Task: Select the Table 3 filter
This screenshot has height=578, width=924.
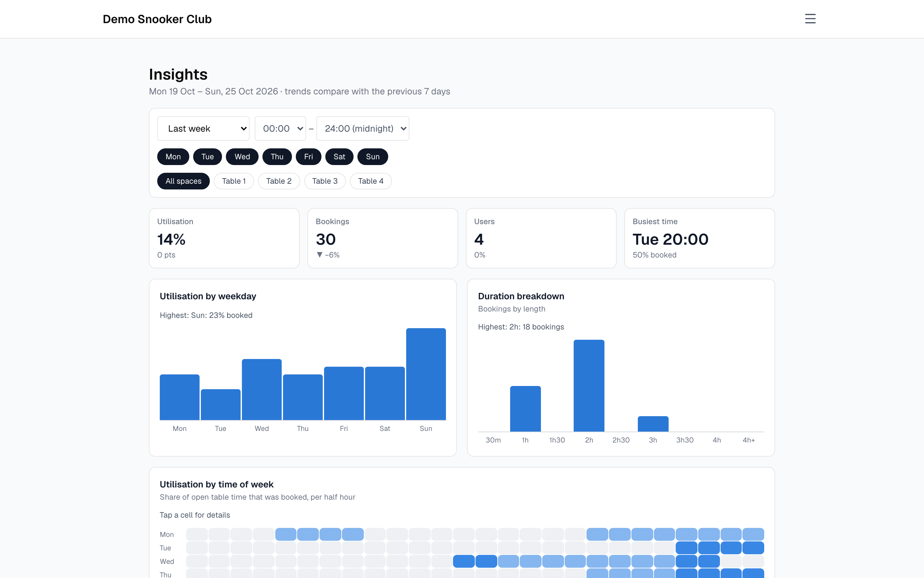Action: [325, 181]
